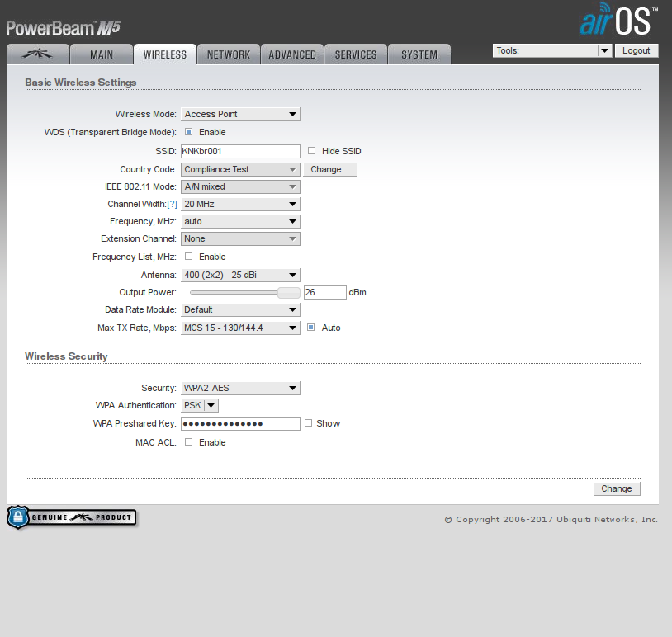
Task: Open the Antenna dropdown
Action: 240,275
